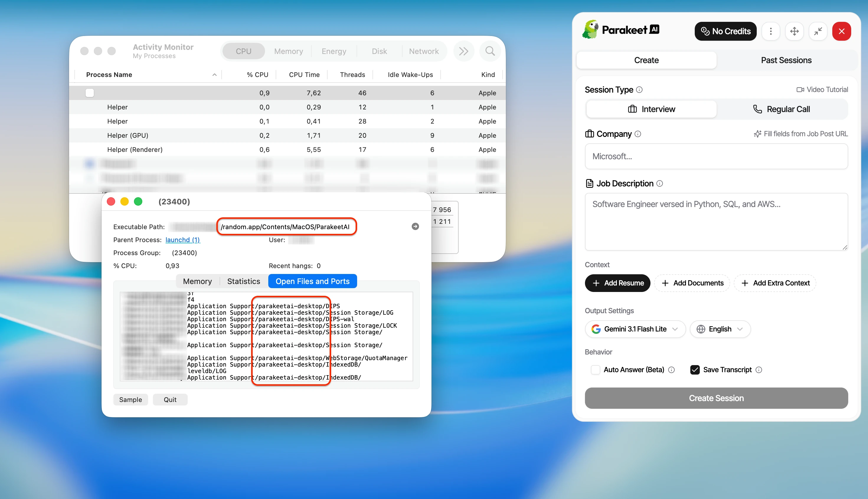Screen dimensions: 868x499
Task: Zoom the process info window with green button
Action: pos(138,201)
